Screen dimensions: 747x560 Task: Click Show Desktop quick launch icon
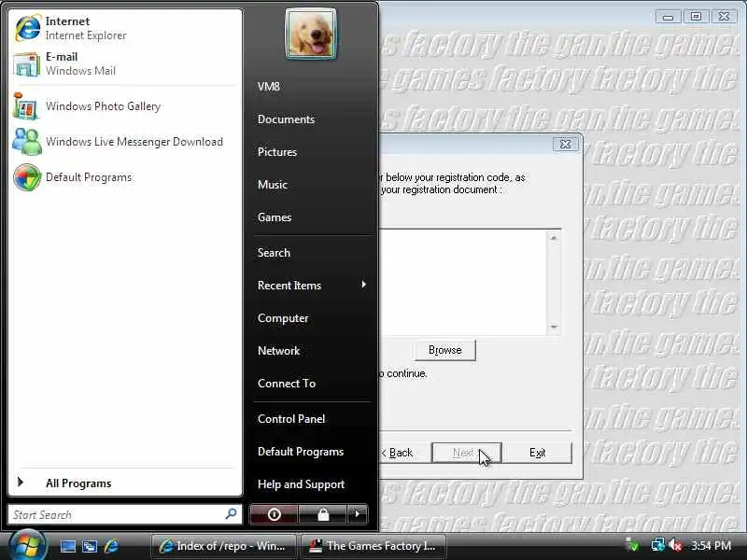[x=67, y=546]
